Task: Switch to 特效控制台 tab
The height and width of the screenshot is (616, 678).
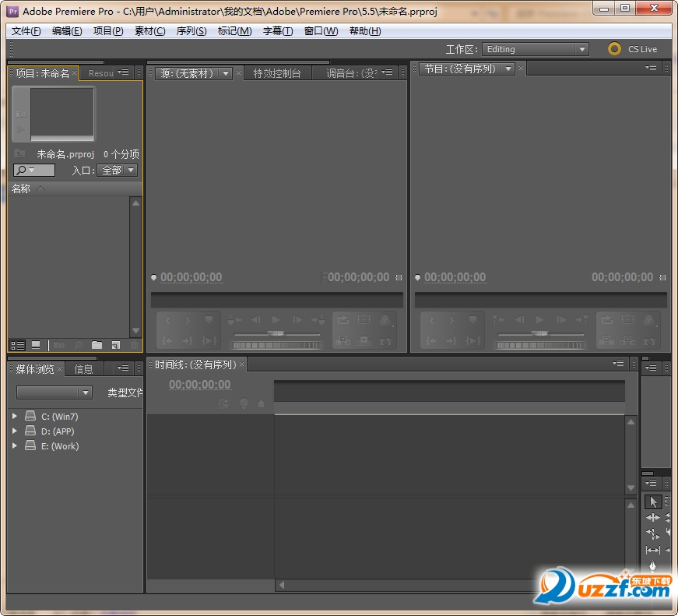Action: pyautogui.click(x=277, y=73)
